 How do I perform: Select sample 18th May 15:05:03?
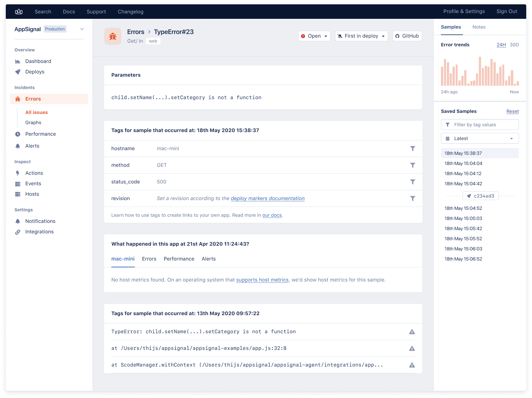tap(463, 219)
